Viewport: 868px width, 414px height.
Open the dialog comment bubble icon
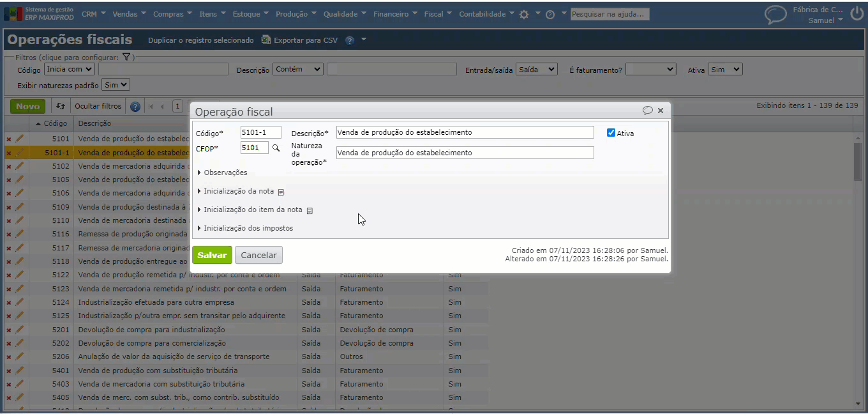pos(647,111)
